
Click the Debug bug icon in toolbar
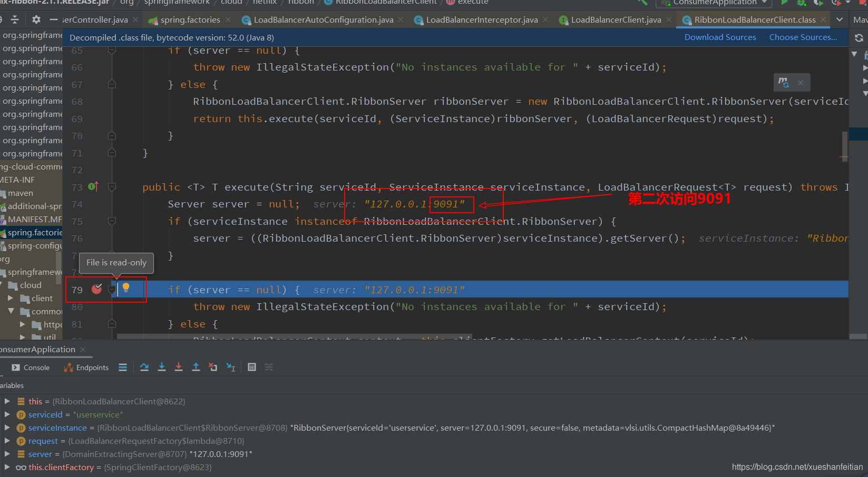click(x=802, y=3)
